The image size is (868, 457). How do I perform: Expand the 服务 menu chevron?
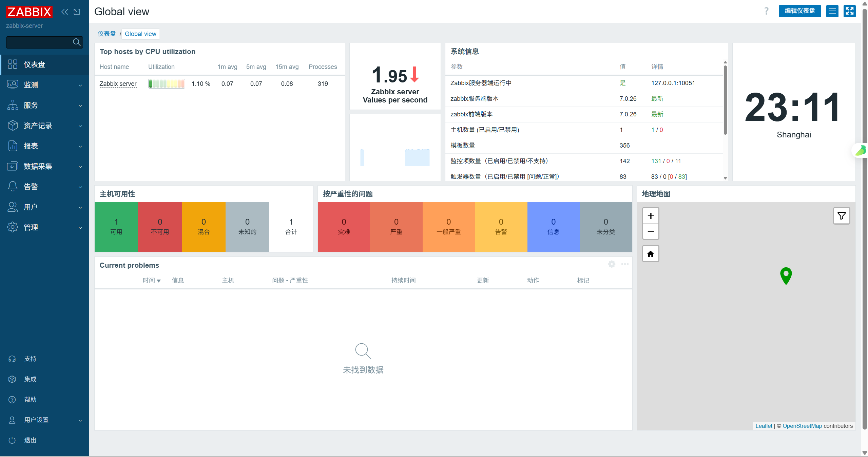[x=80, y=106]
